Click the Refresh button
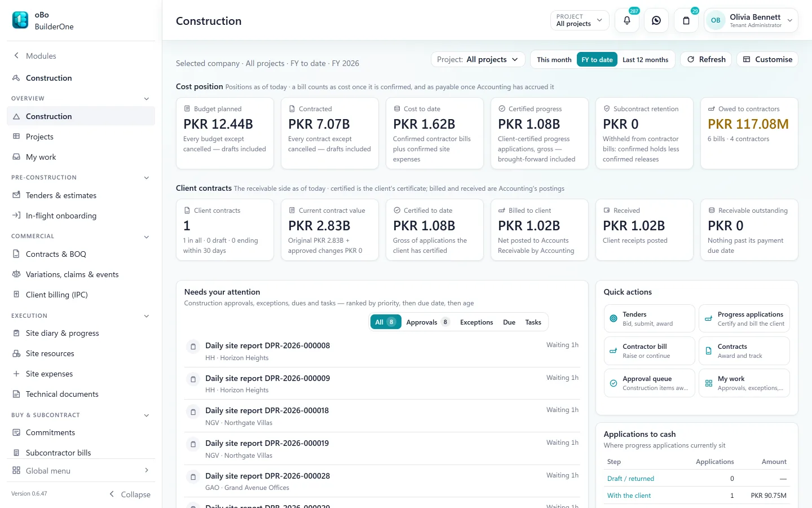This screenshot has height=508, width=812. pos(706,59)
